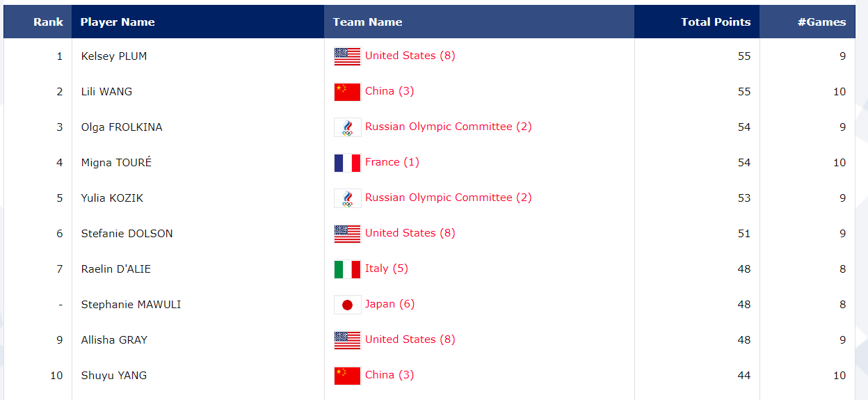The width and height of the screenshot is (868, 400).
Task: Open the France (1) team link
Action: pyautogui.click(x=392, y=162)
